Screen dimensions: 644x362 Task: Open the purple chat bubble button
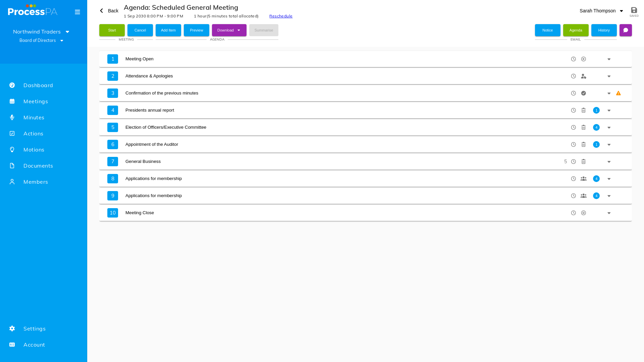pos(626,30)
